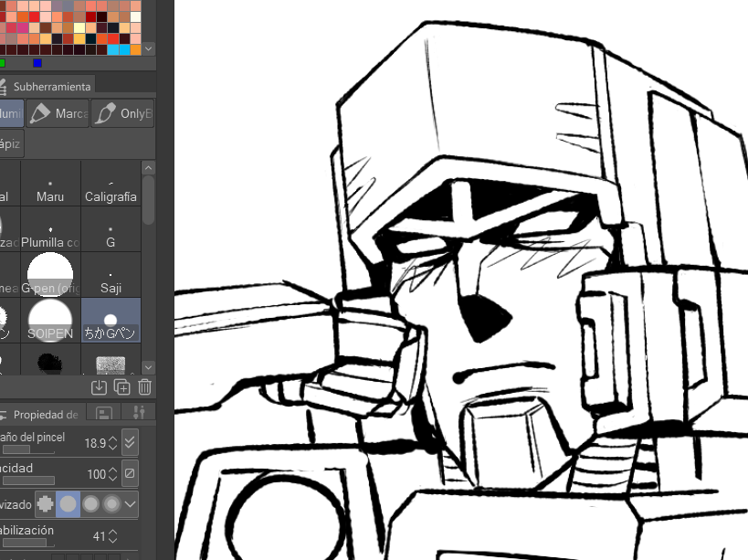Pick the black splatter brush thumbnail
748x560 pixels.
point(50,363)
